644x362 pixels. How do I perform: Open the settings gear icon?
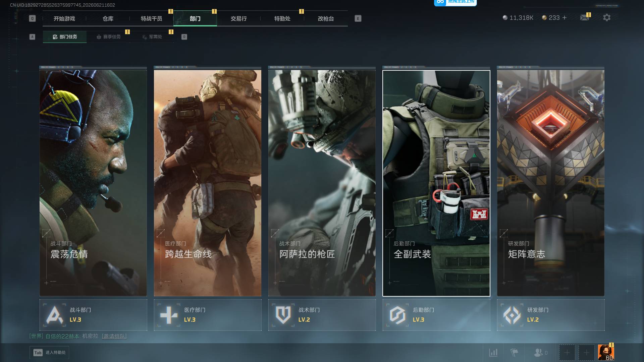[x=606, y=17]
